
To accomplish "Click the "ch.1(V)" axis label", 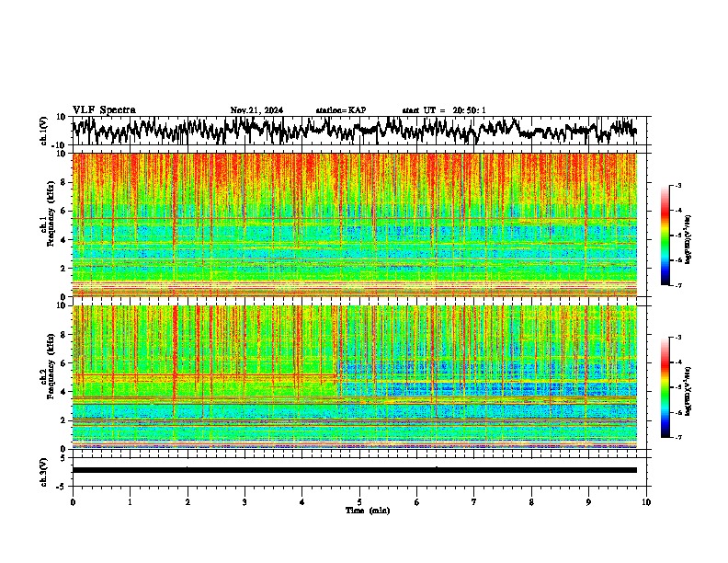I will point(44,131).
